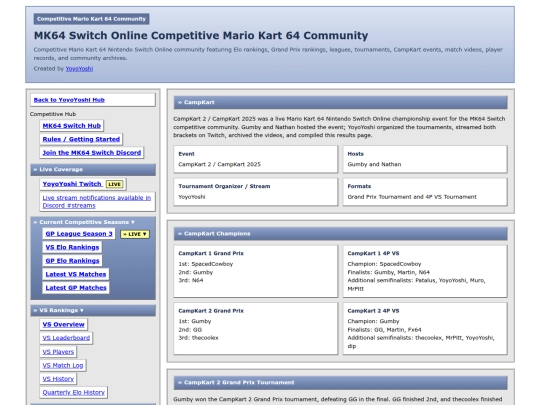Open the VS Match Log page

(x=63, y=365)
